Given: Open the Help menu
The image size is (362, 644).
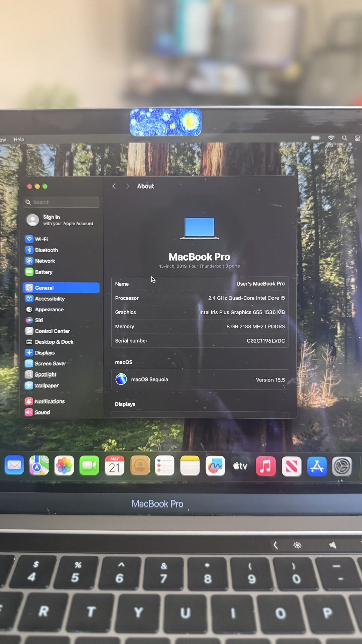Looking at the screenshot, I should pos(19,139).
